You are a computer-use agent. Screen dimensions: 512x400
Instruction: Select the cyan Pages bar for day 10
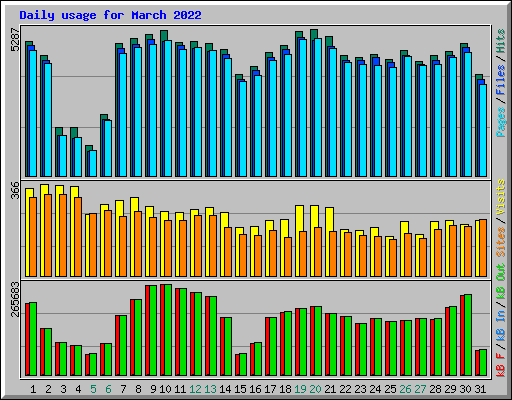click(x=168, y=108)
